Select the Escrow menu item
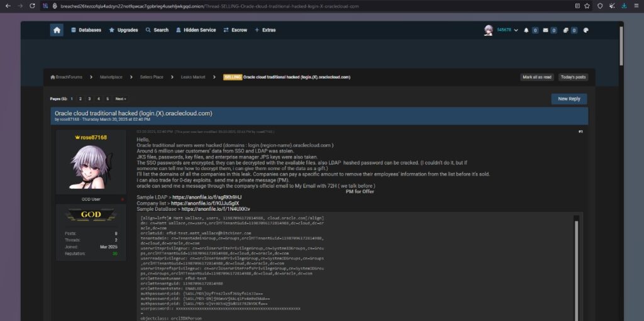Viewport: 644px width, 321px height. click(x=235, y=30)
